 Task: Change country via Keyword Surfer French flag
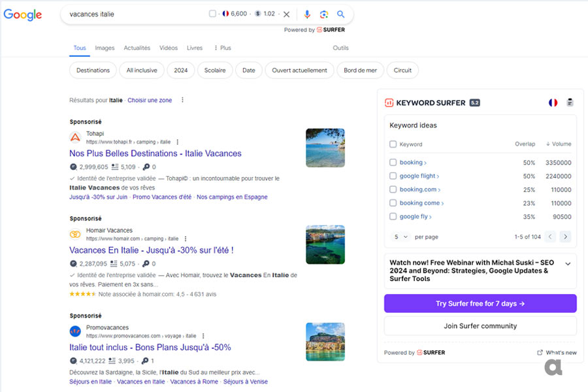pos(553,103)
